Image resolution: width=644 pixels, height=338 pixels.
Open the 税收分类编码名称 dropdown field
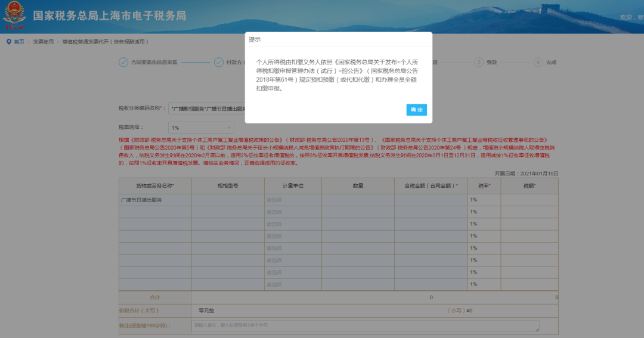(206, 108)
